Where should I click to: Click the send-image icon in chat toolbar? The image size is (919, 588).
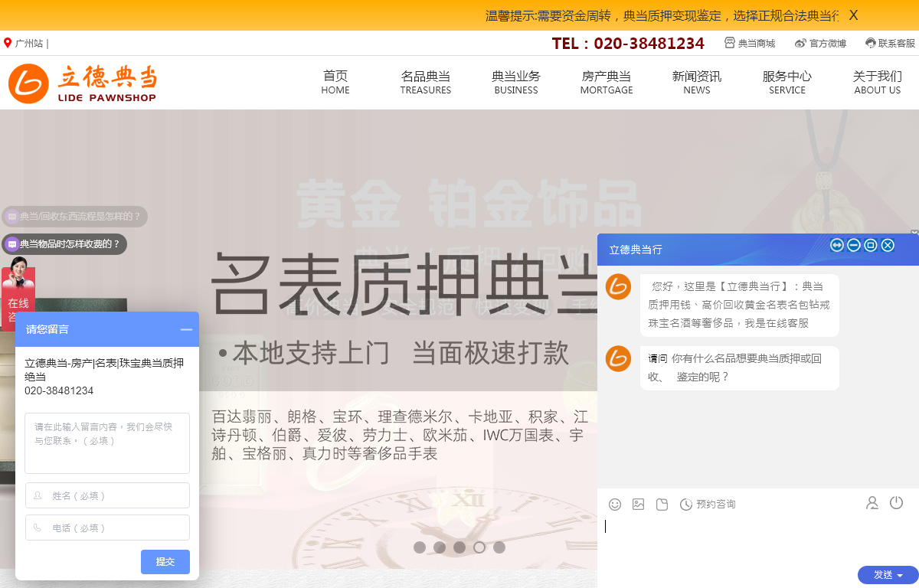coord(639,504)
